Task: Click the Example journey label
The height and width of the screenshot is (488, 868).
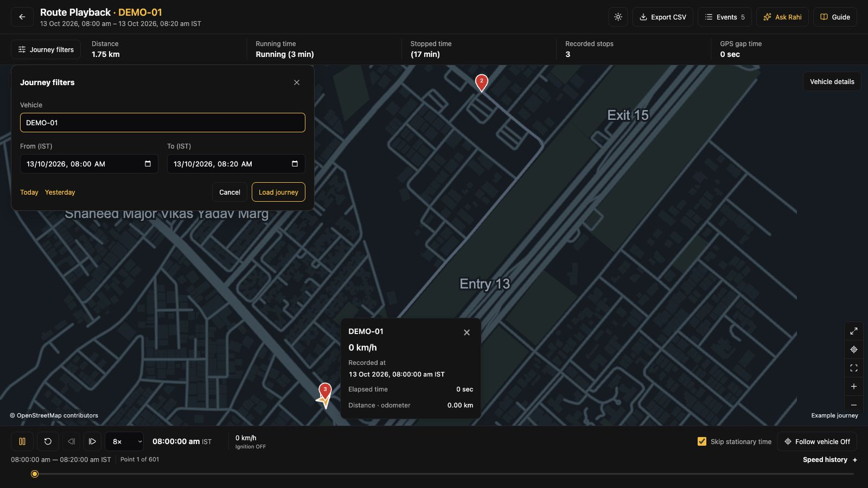Action: click(834, 415)
